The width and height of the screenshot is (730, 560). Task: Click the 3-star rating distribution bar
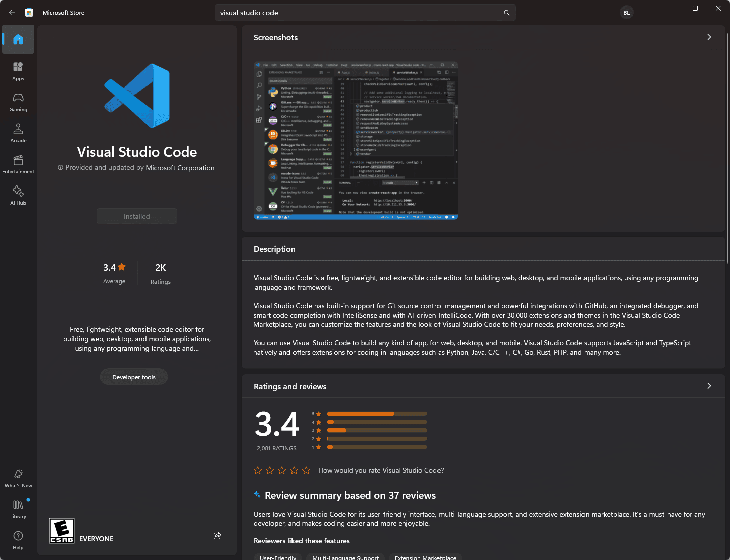(x=377, y=430)
